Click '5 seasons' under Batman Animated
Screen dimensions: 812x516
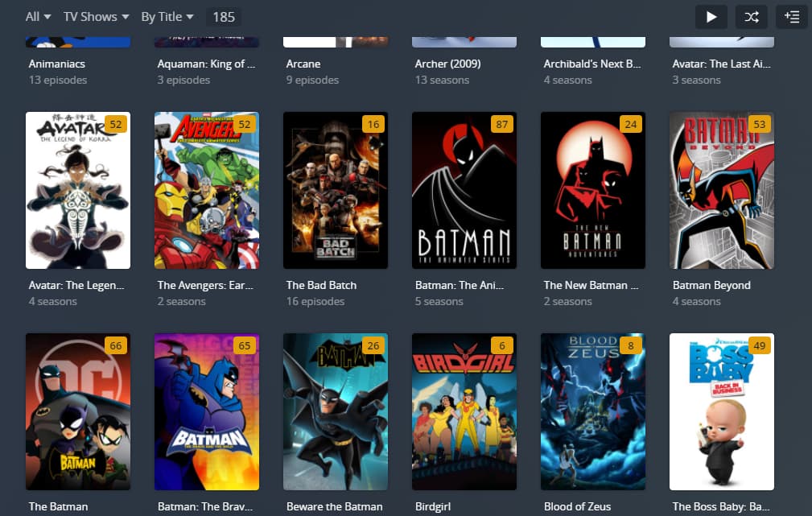point(439,301)
